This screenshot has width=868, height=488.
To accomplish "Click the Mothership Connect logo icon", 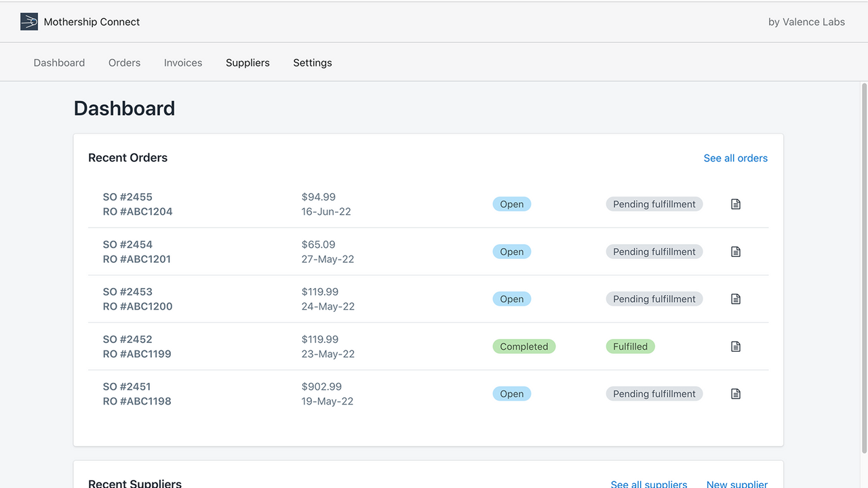I will tap(29, 22).
